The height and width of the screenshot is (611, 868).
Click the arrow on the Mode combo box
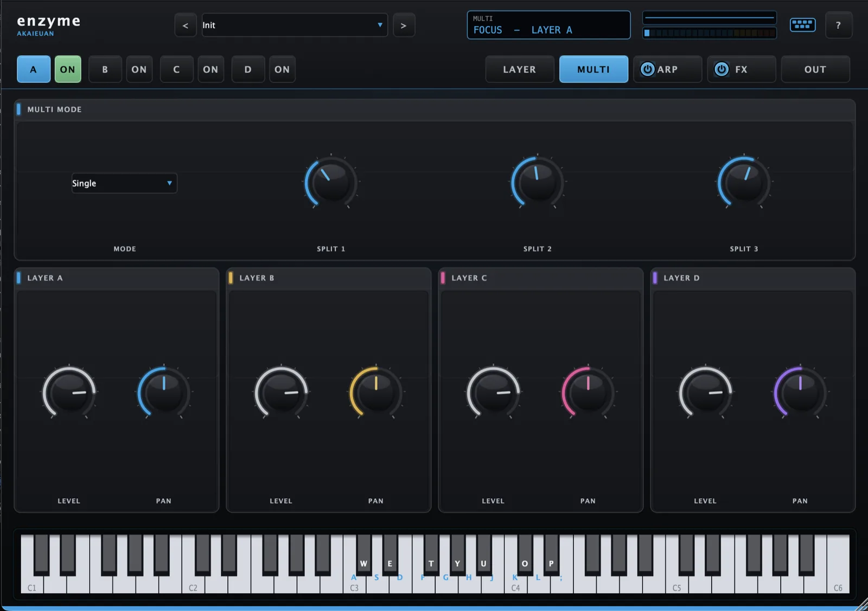[x=170, y=183]
